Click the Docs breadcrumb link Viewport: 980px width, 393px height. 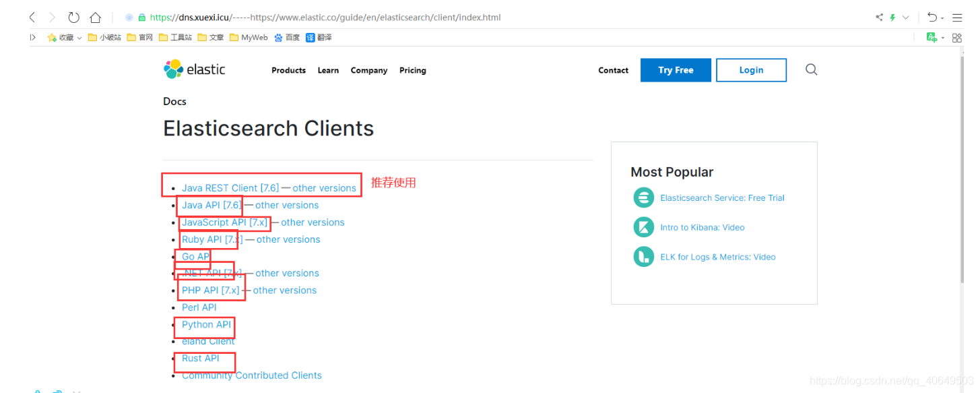tap(174, 101)
